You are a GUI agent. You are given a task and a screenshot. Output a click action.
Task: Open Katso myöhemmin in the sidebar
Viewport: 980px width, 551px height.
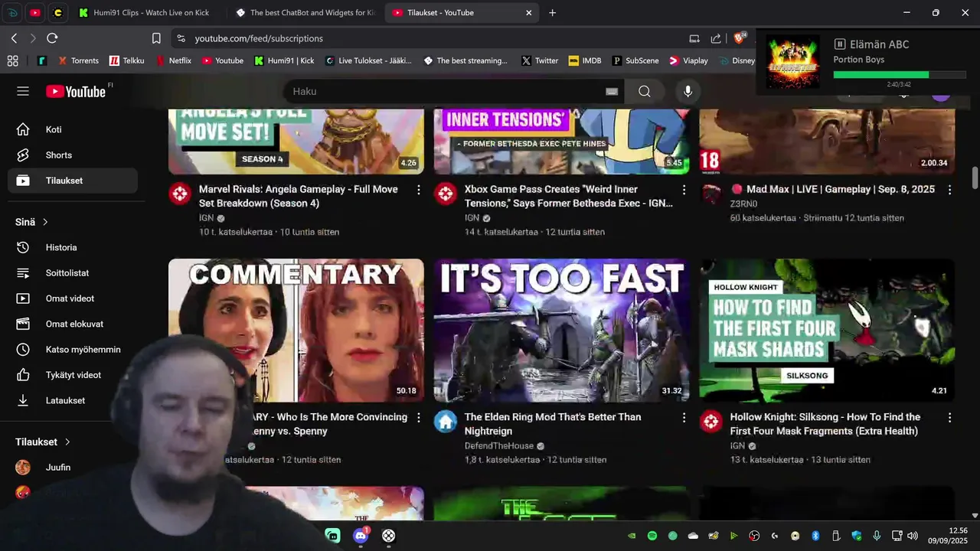pyautogui.click(x=73, y=349)
